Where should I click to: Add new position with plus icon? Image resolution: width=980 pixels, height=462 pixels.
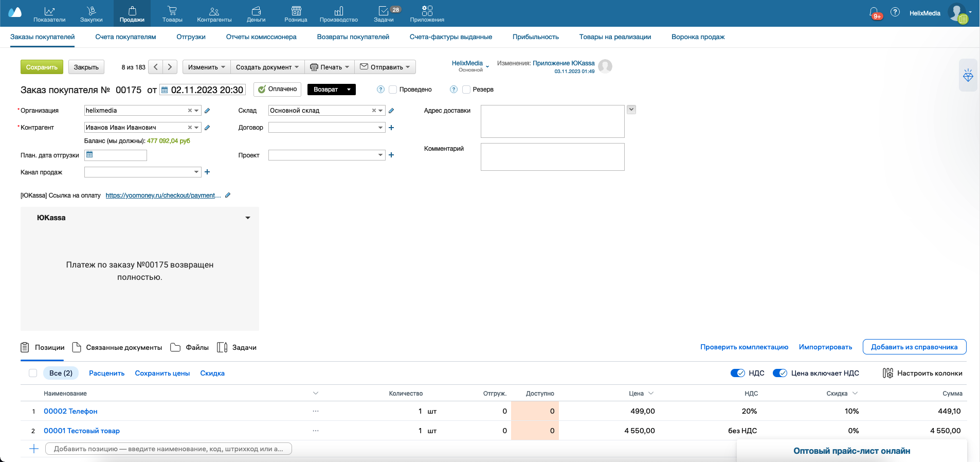(34, 449)
